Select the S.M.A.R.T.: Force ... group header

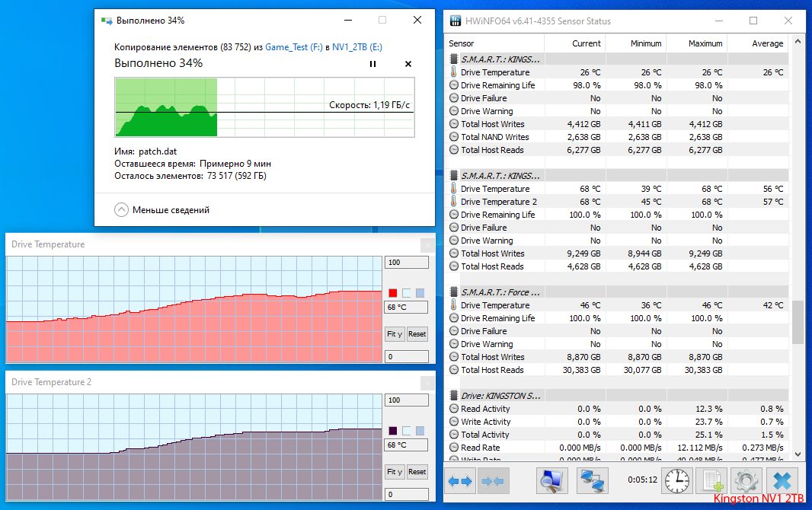point(617,292)
